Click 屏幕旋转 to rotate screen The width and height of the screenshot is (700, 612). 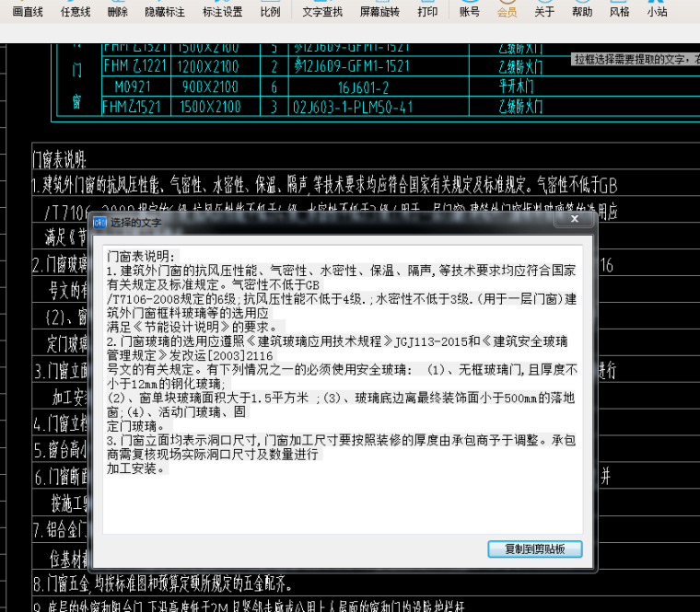coord(379,12)
